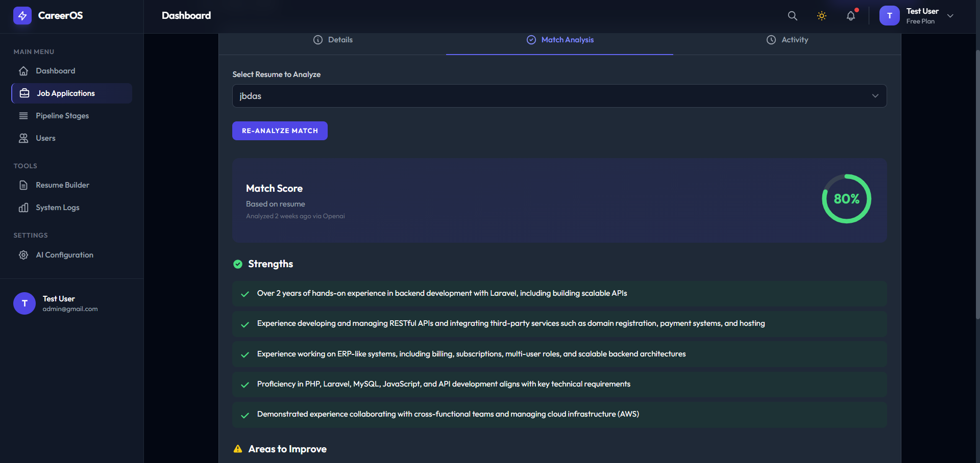980x463 pixels.
Task: Open System Logs chart icon
Action: tap(23, 208)
